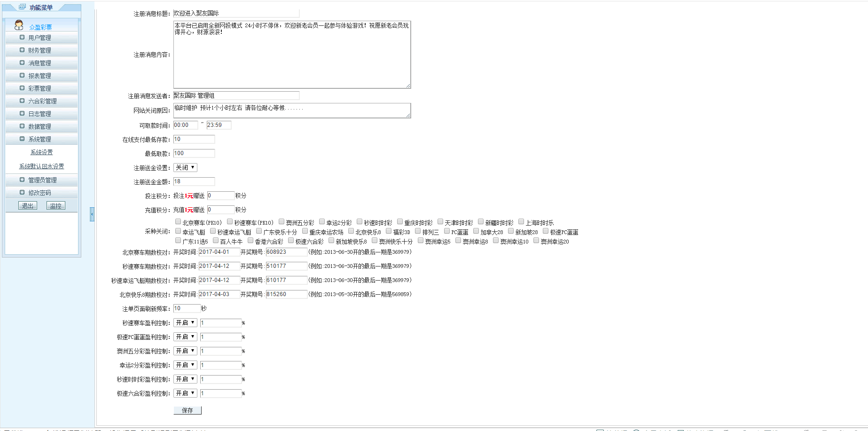Click the plus icon for 日志管理
The height and width of the screenshot is (431, 868).
tap(22, 113)
